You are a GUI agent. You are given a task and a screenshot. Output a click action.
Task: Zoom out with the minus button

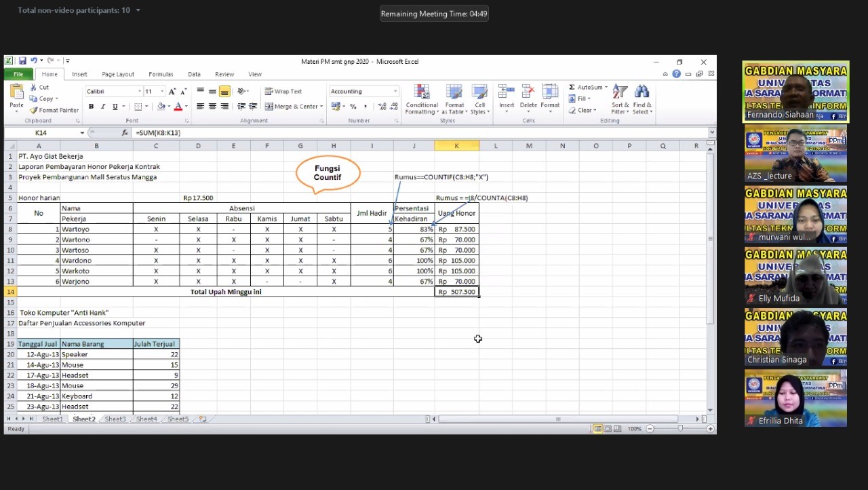point(650,429)
